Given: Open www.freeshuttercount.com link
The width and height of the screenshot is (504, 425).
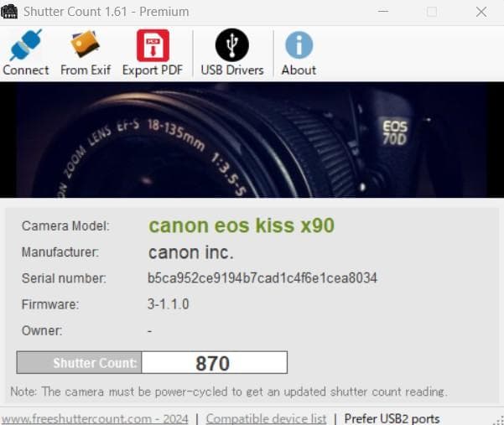Looking at the screenshot, I should tap(95, 418).
